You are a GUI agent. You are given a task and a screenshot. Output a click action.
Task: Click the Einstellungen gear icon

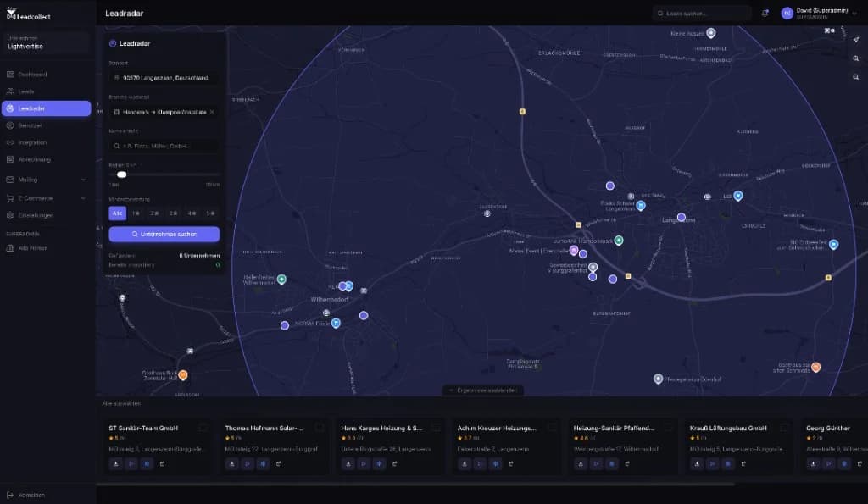[x=10, y=215]
